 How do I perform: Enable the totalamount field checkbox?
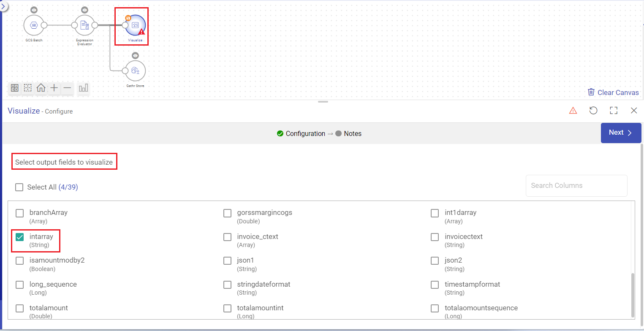click(x=20, y=308)
